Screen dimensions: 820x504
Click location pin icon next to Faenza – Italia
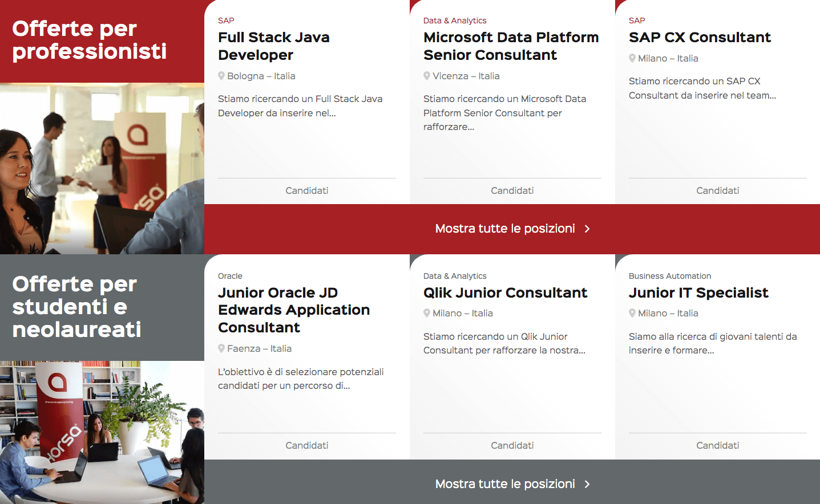point(221,348)
